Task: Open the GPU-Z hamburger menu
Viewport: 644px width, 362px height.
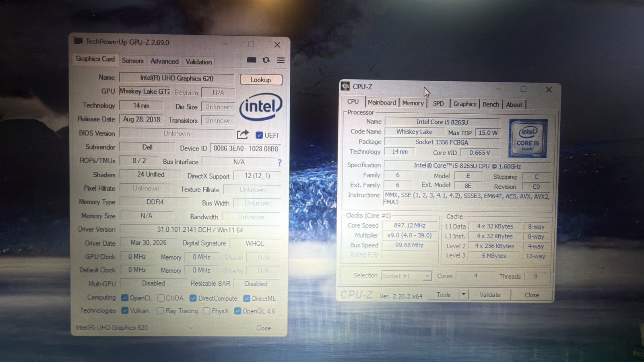Action: 281,60
